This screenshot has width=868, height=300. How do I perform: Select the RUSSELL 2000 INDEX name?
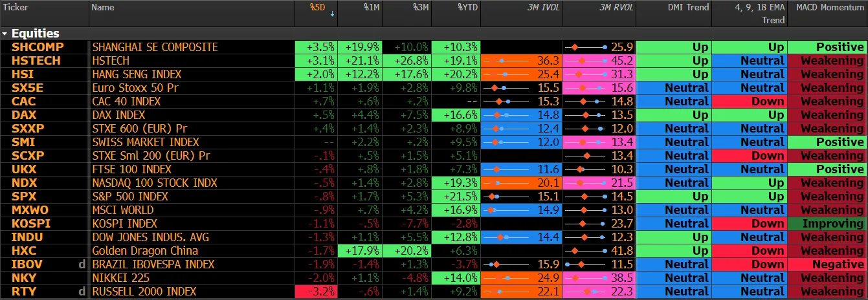point(144,292)
